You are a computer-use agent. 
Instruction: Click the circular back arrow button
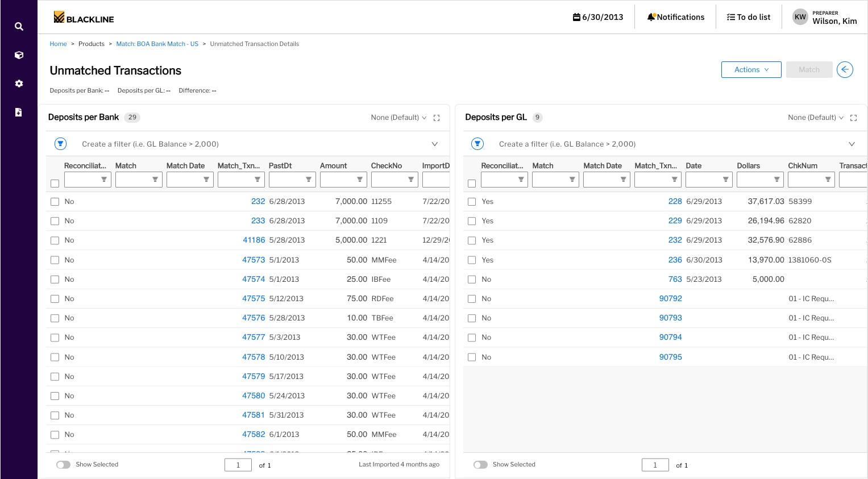(845, 70)
